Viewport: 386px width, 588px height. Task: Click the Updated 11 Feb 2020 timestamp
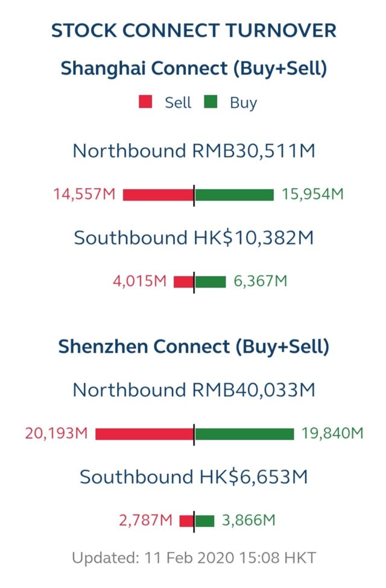tap(194, 558)
